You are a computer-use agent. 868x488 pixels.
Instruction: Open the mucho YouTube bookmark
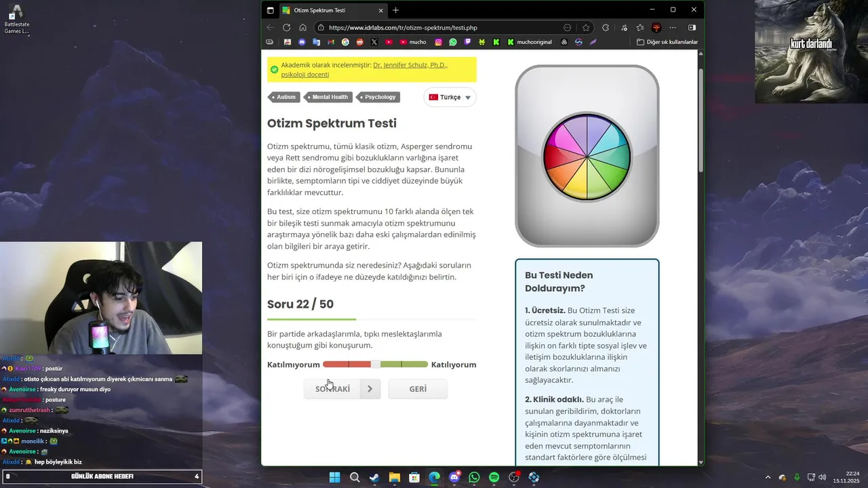coord(413,42)
